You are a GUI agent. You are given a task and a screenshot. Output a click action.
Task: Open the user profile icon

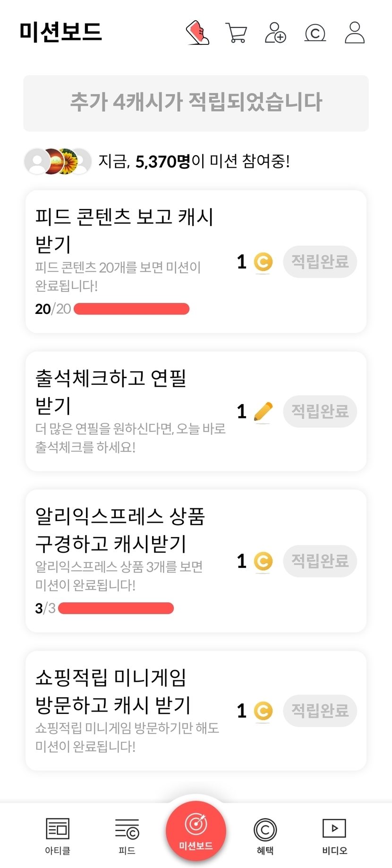355,33
